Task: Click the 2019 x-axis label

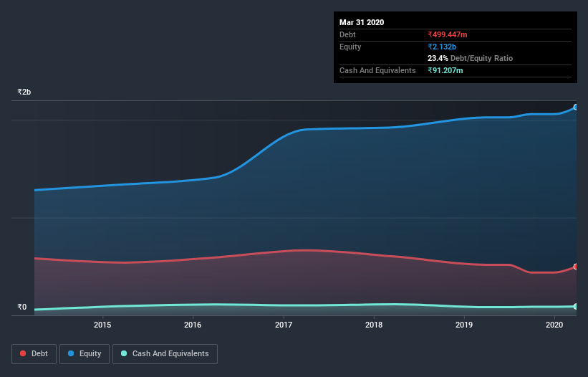Action: [464, 325]
